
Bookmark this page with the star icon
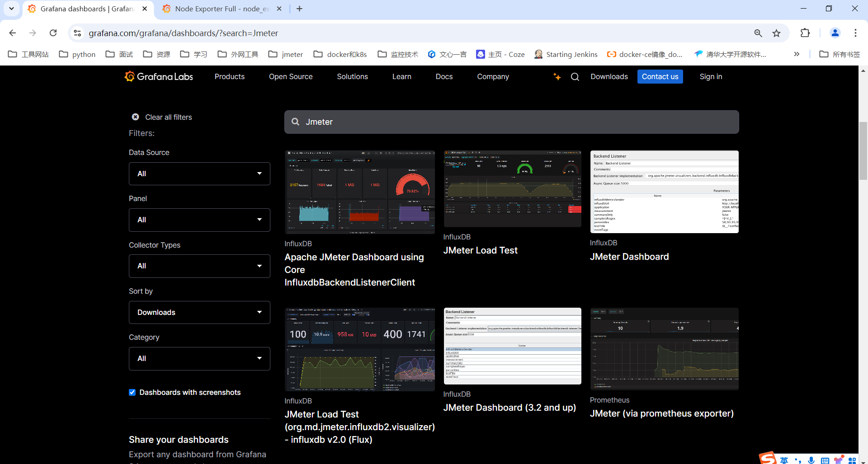click(776, 33)
